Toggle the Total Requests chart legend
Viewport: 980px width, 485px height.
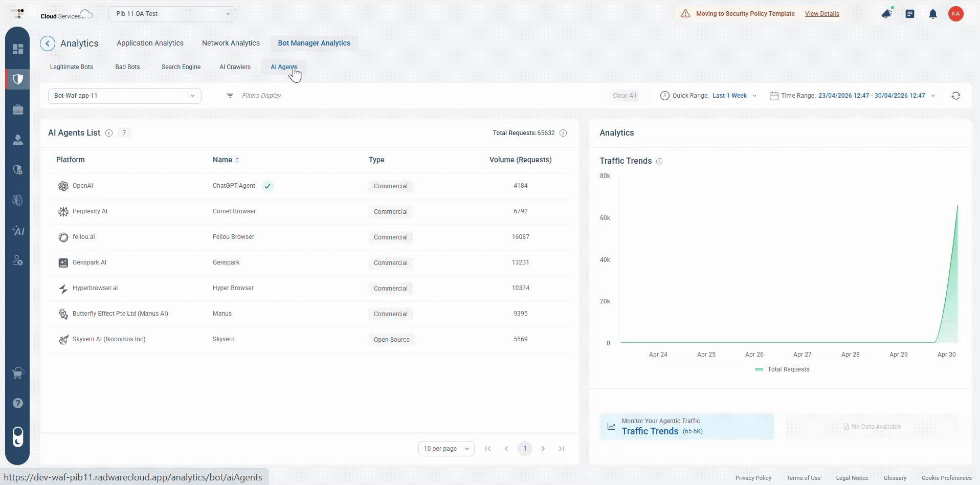(782, 369)
